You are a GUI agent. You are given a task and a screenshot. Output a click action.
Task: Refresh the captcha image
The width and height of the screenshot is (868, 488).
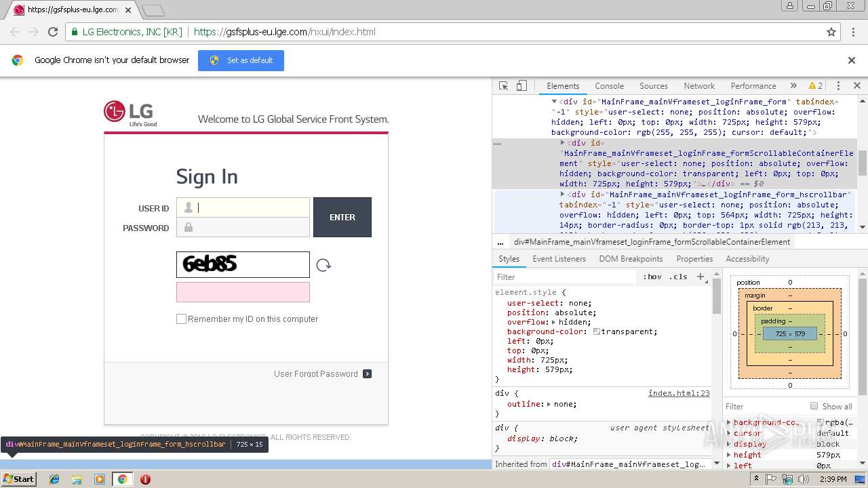323,265
